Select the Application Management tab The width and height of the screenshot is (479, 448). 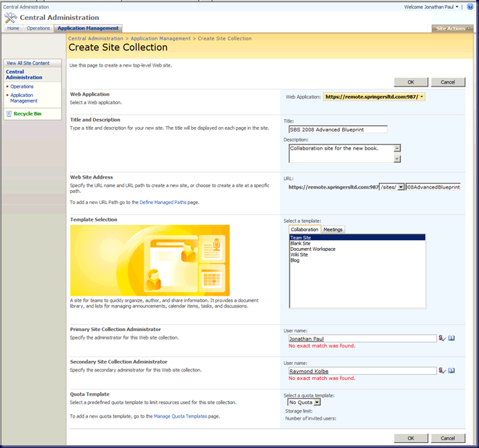pyautogui.click(x=88, y=28)
